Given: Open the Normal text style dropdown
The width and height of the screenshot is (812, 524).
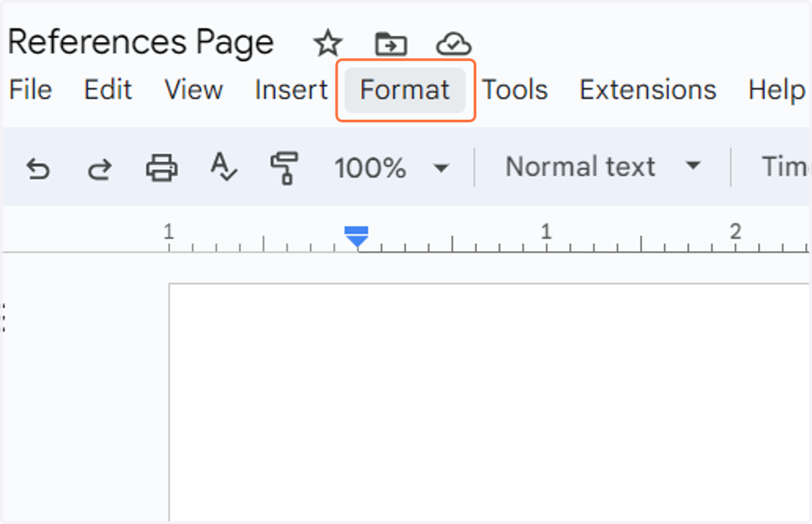Looking at the screenshot, I should click(x=603, y=167).
